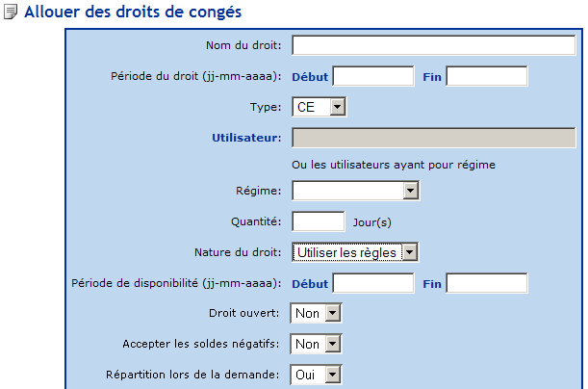Viewport: 588px width, 389px height.
Task: Open the Répartition lors de la demande dropdown
Action: click(318, 375)
